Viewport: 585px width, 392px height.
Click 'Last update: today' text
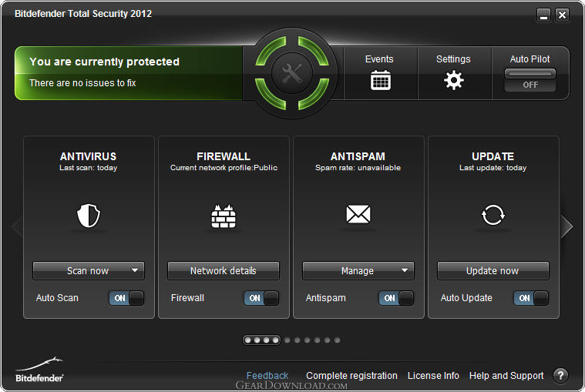[493, 168]
